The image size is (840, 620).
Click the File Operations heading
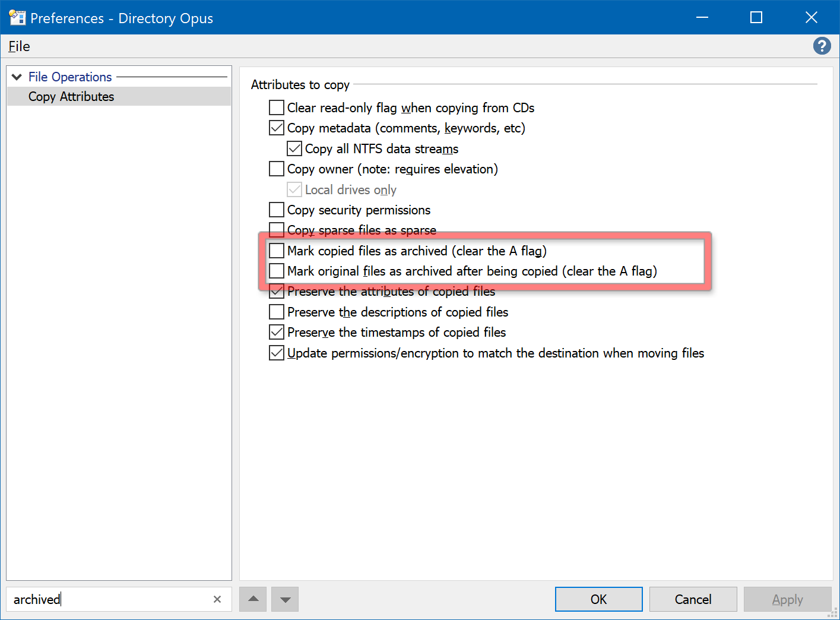pyautogui.click(x=70, y=77)
